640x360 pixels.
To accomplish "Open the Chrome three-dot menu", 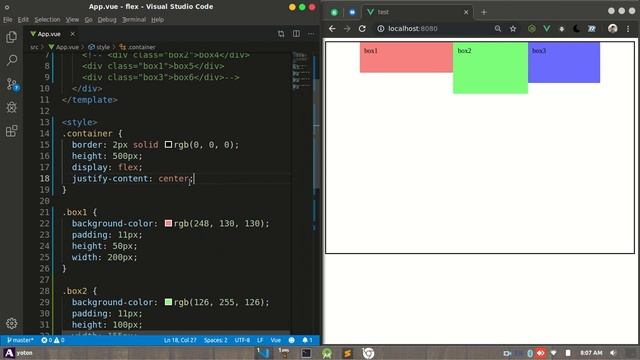I will (628, 29).
